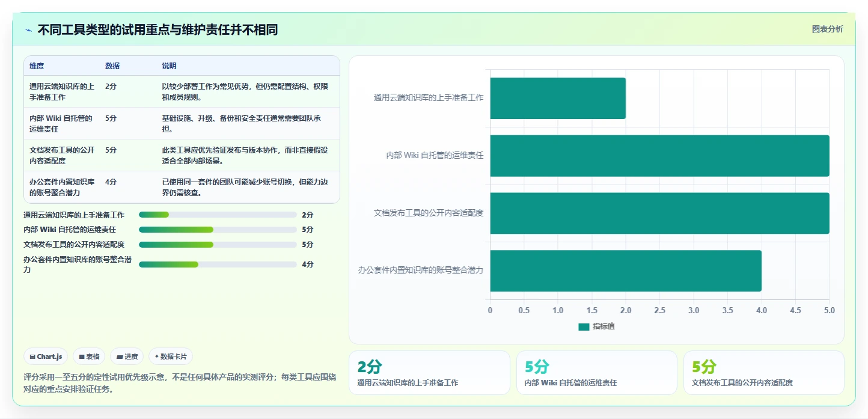Viewport: 868px width, 419px height.
Task: Click the 2.5 x-axis tick label
Action: click(x=660, y=310)
